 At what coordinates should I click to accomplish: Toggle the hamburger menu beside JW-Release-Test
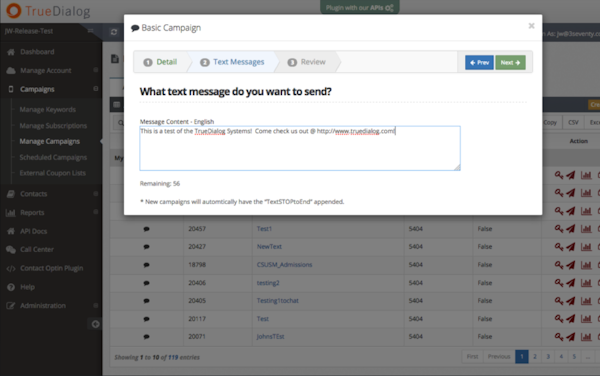[90, 31]
